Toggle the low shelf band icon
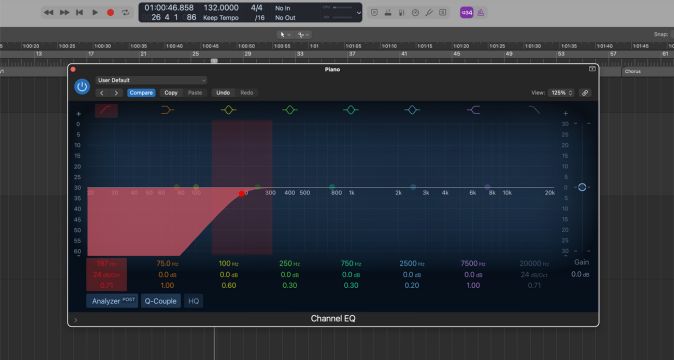This screenshot has height=360, width=674. [x=167, y=110]
